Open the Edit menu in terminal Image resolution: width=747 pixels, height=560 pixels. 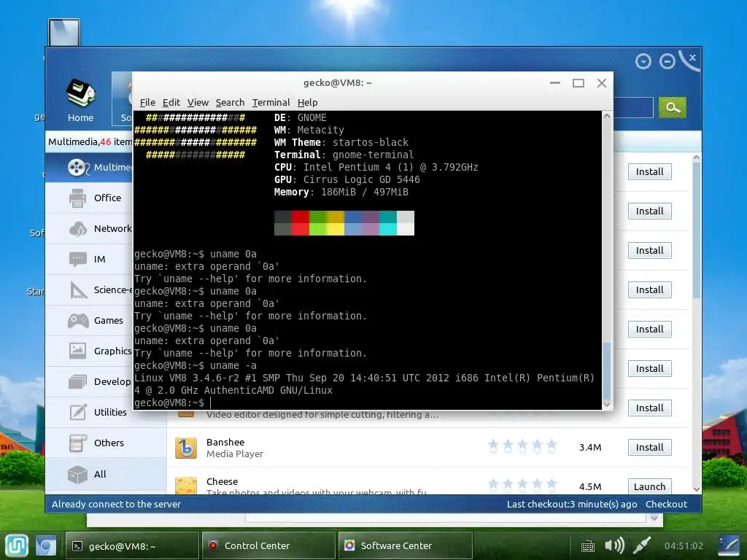pyautogui.click(x=171, y=102)
